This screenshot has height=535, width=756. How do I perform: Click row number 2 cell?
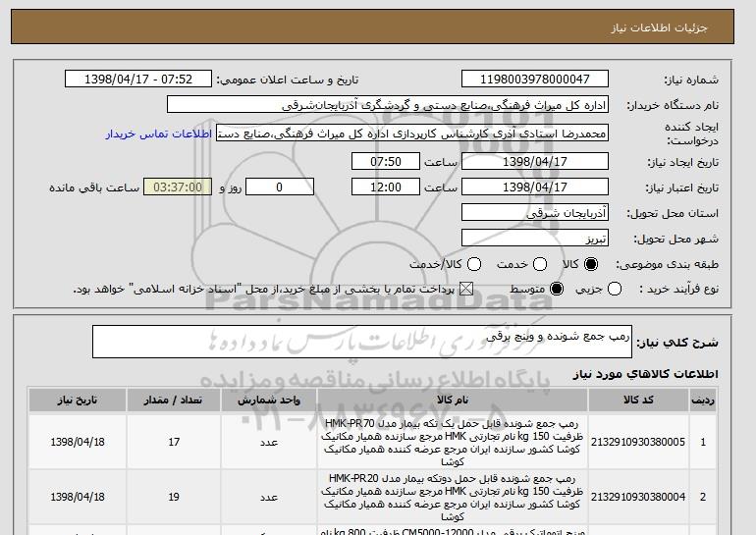pyautogui.click(x=703, y=497)
